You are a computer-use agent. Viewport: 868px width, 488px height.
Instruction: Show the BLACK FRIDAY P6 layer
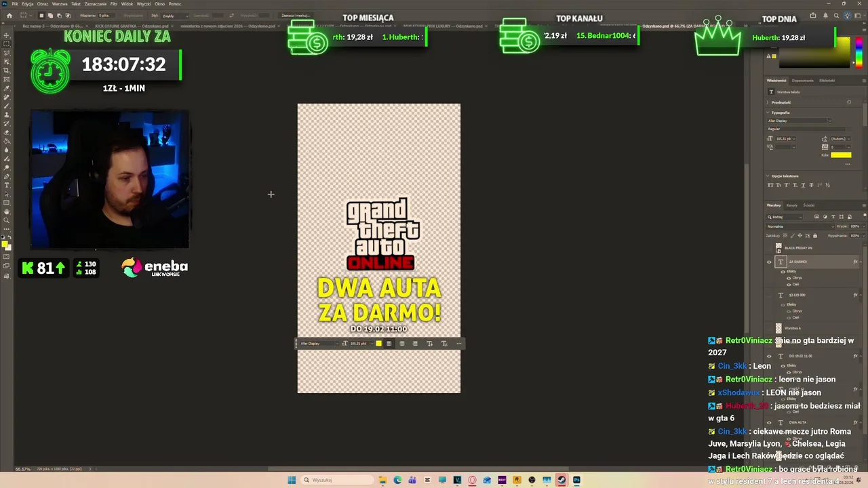tap(769, 248)
